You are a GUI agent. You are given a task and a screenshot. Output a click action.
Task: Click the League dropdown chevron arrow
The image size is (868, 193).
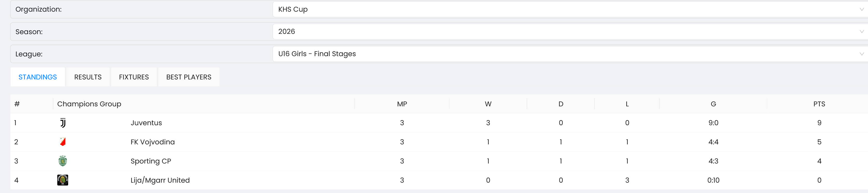coord(862,54)
